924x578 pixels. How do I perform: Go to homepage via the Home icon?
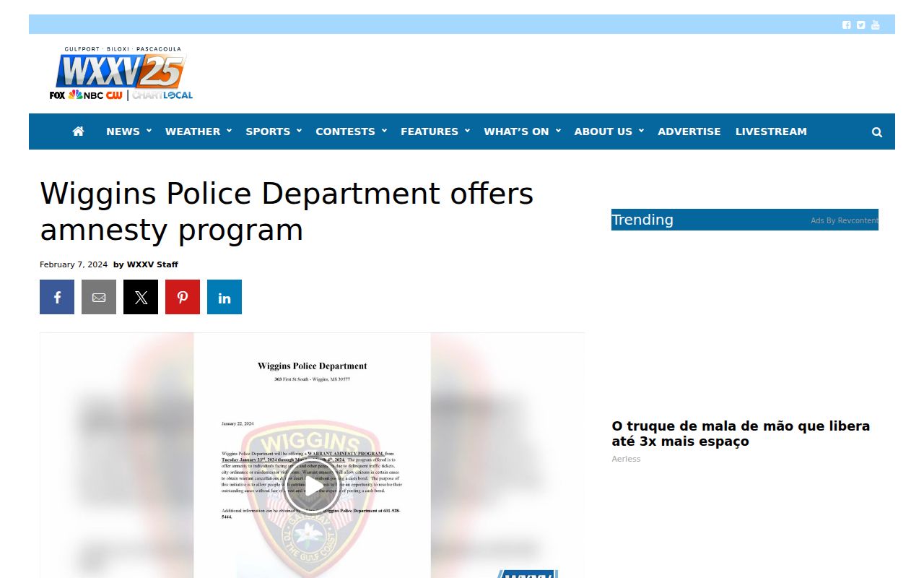pyautogui.click(x=79, y=131)
